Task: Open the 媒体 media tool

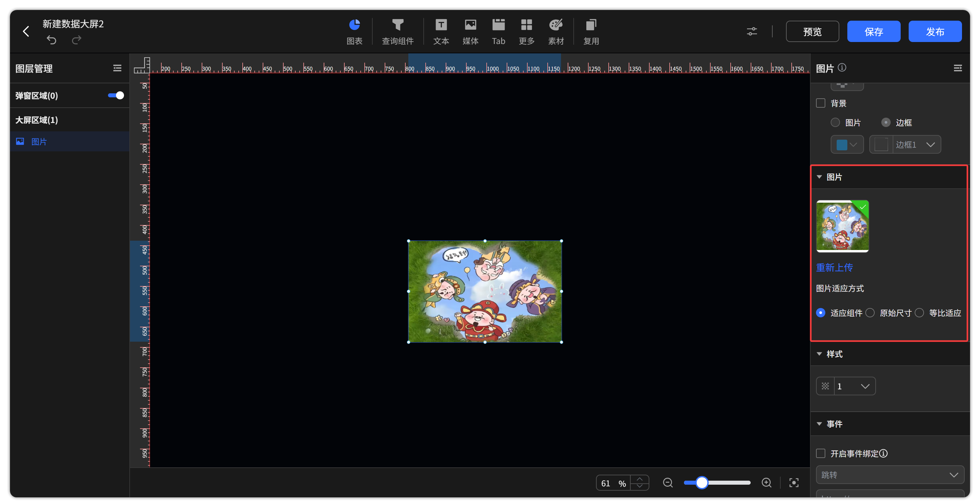Action: [470, 32]
